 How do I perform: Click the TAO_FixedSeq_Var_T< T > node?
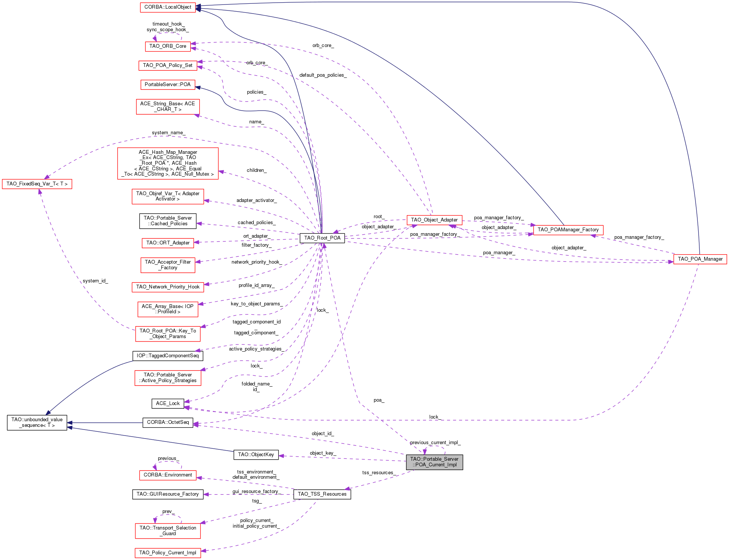pos(37,184)
